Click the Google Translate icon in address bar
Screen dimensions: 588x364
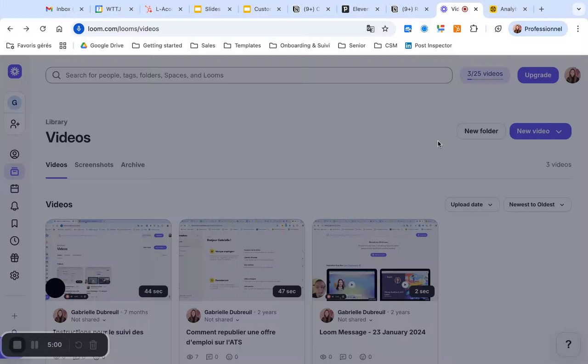(x=370, y=29)
